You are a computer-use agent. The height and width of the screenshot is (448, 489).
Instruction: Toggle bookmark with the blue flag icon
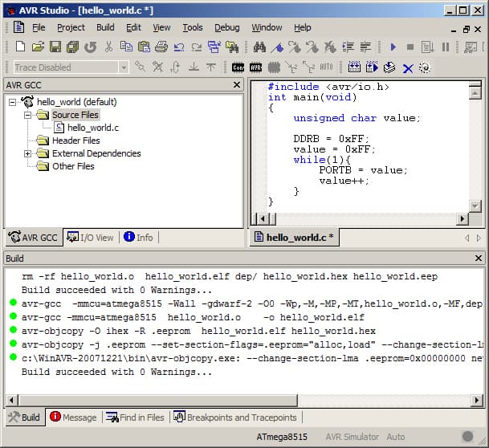(277, 47)
